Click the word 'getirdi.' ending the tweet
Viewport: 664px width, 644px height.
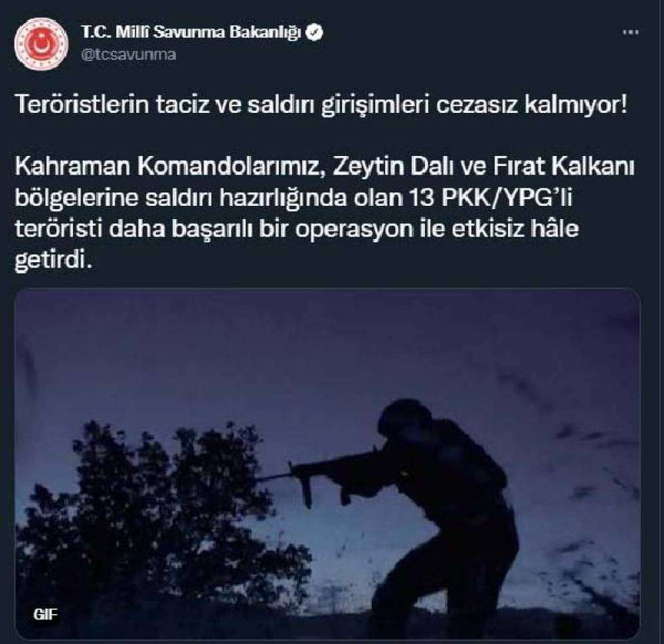click(x=53, y=260)
